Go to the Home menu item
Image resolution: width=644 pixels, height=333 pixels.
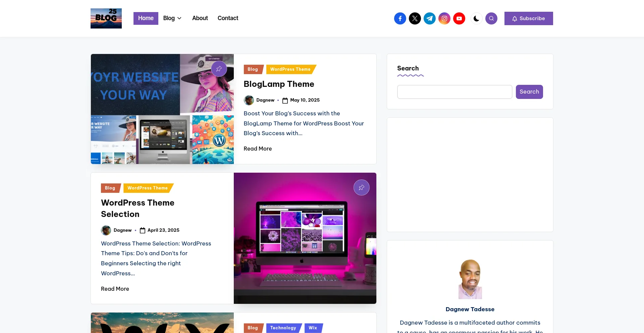tap(146, 18)
